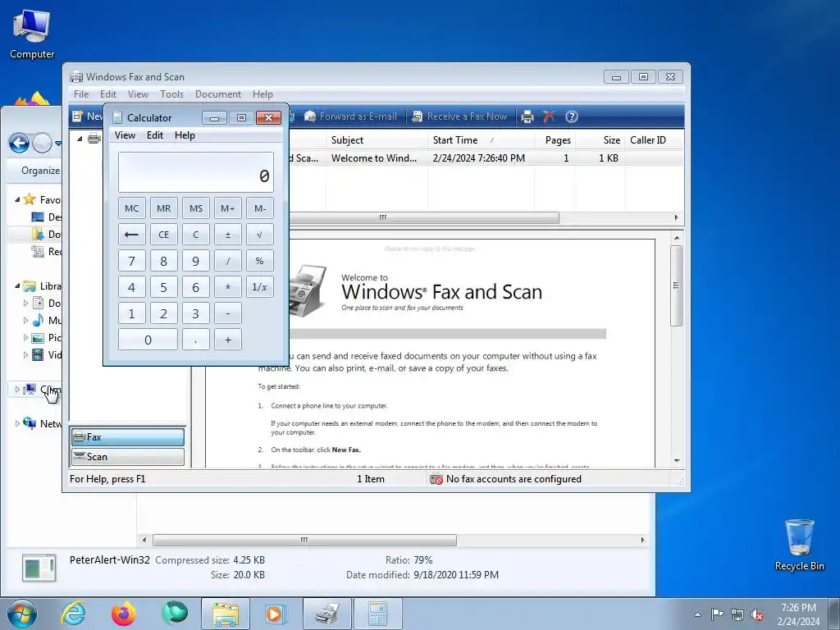Click the calculator backspace arrow key
Screen dimensions: 840x630
point(132,235)
